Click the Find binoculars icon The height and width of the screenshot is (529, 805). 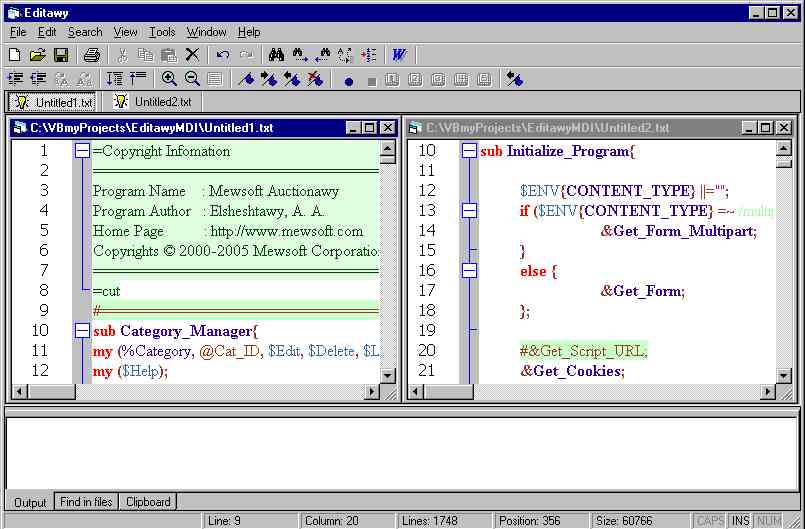click(277, 55)
